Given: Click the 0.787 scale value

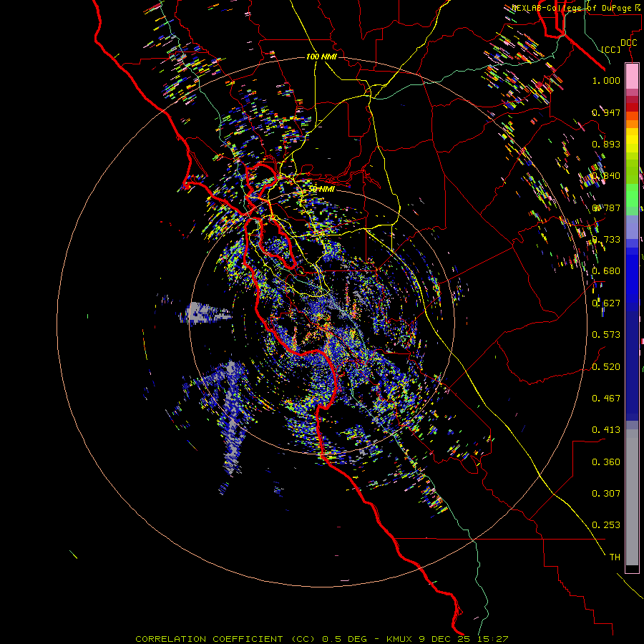Looking at the screenshot, I should 606,208.
